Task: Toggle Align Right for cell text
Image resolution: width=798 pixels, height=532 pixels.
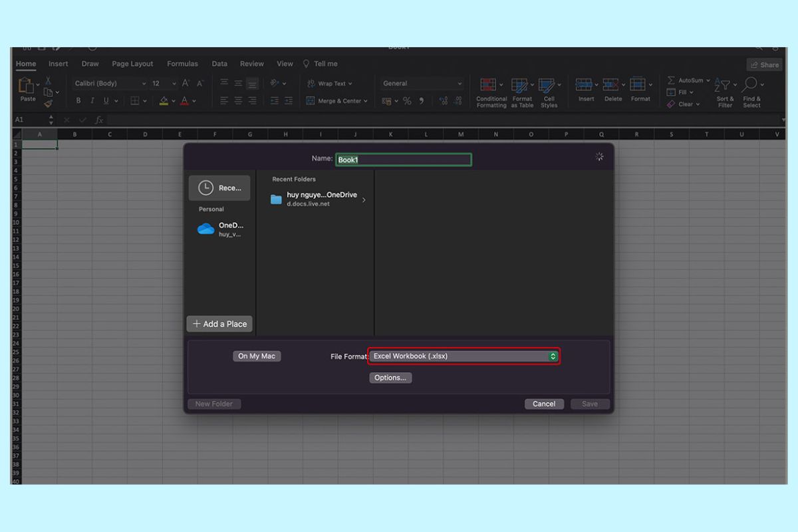Action: pos(252,101)
